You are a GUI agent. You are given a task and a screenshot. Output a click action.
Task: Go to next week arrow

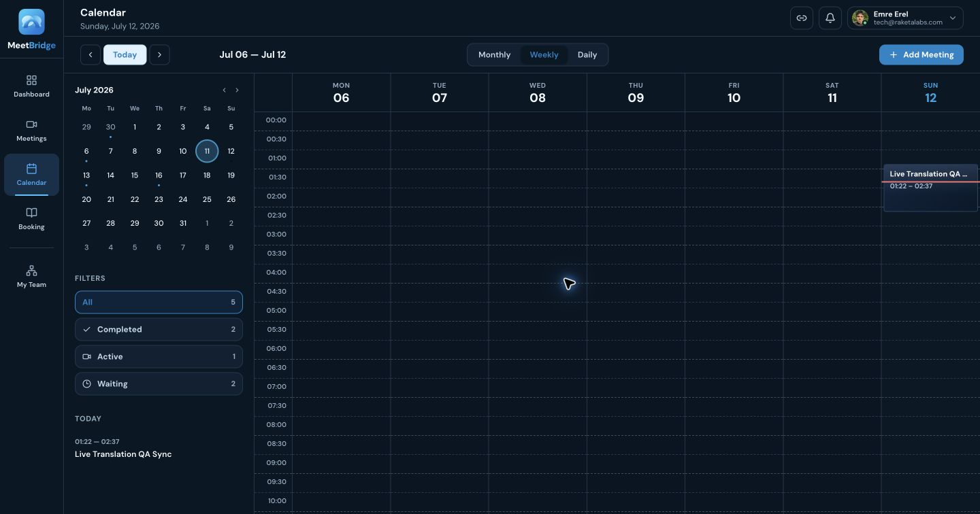coord(159,54)
